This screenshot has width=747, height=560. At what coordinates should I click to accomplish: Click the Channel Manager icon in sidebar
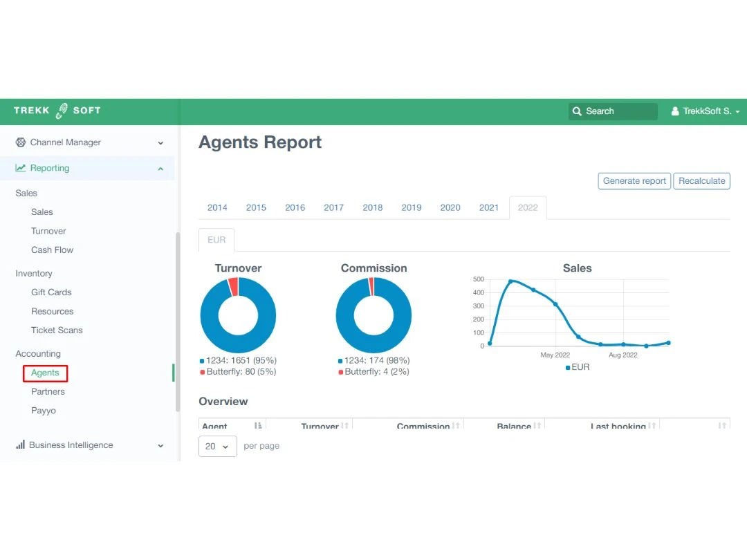(21, 142)
